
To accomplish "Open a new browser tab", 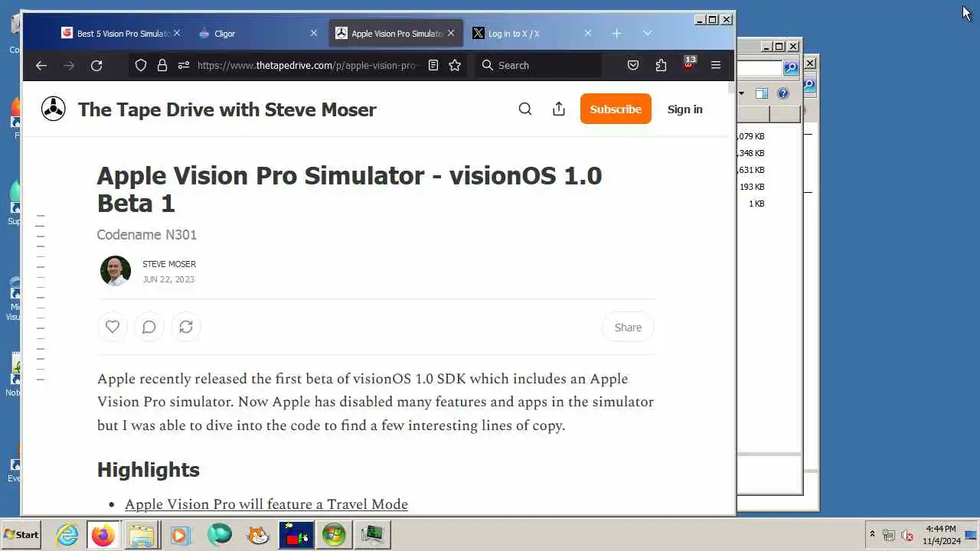I will (x=617, y=34).
